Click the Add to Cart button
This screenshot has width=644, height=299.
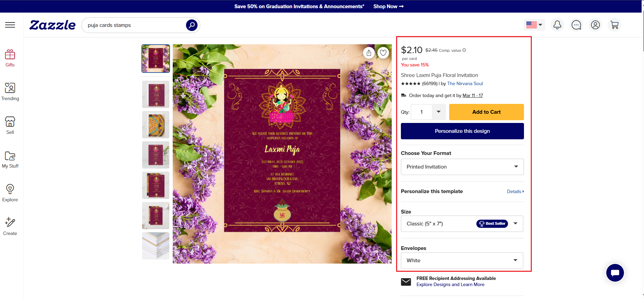tap(486, 112)
